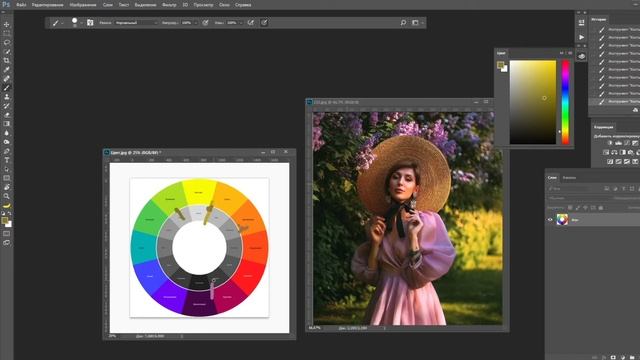Viewport: 640px width, 360px height.
Task: Select the Gradient tool
Action: click(7, 124)
